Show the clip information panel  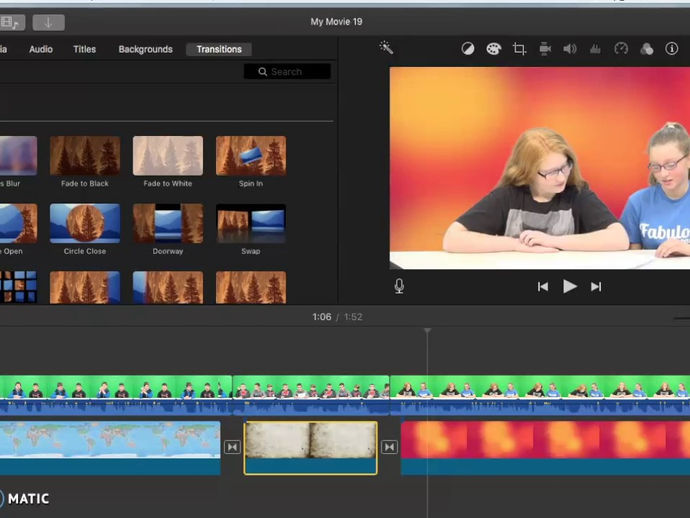[x=672, y=48]
